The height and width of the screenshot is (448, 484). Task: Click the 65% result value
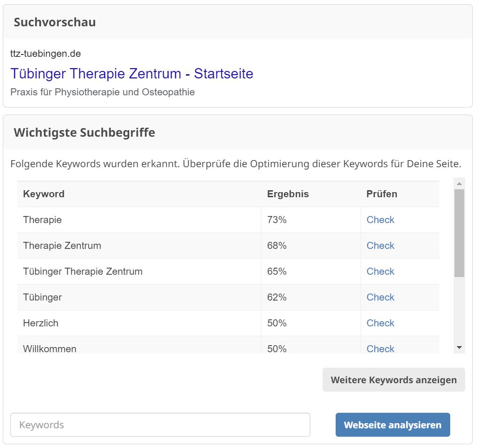click(277, 271)
